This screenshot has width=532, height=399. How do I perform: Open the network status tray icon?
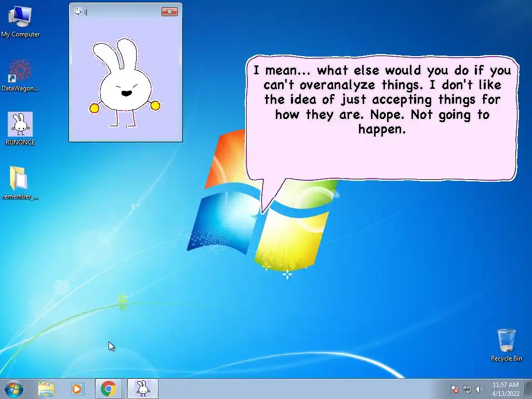467,389
